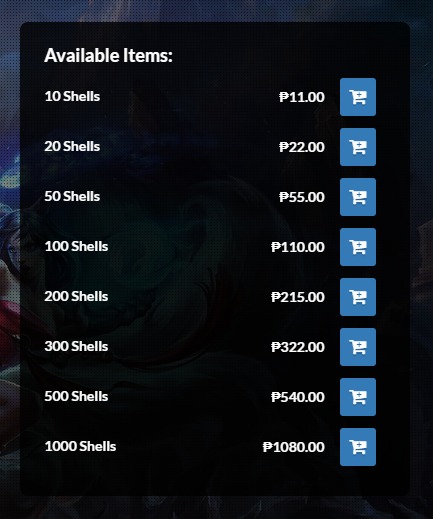Click the ₱11.00 price text
This screenshot has width=433, height=519.
point(302,97)
